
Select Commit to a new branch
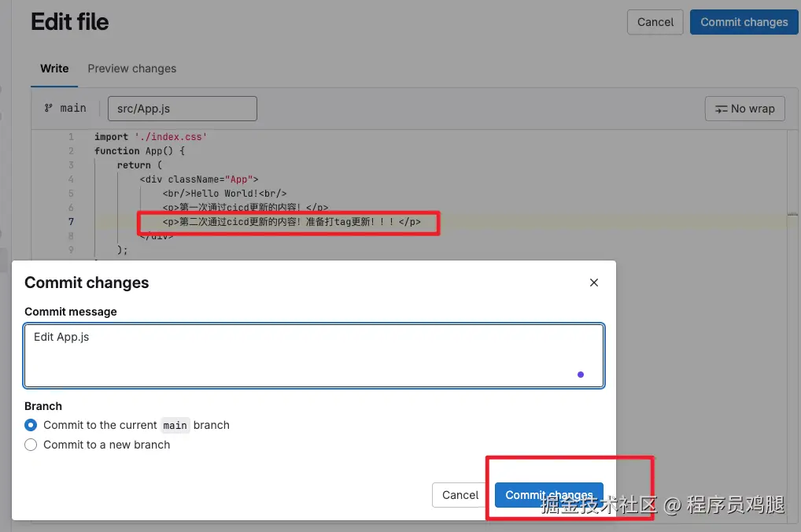click(x=31, y=445)
